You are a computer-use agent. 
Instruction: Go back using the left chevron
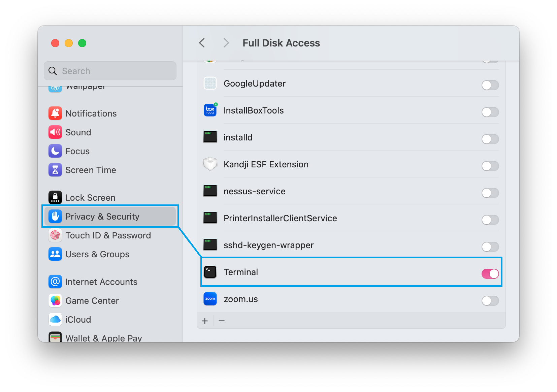coord(202,43)
